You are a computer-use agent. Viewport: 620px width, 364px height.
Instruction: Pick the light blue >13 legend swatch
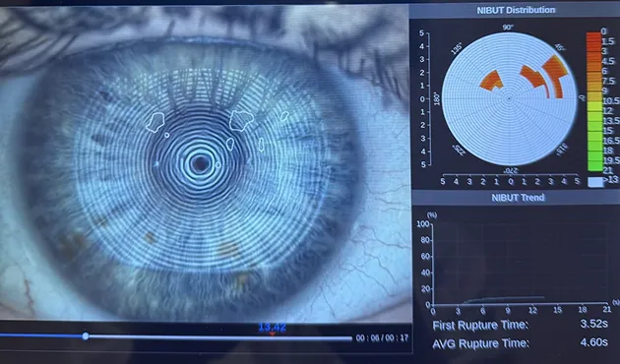[595, 182]
